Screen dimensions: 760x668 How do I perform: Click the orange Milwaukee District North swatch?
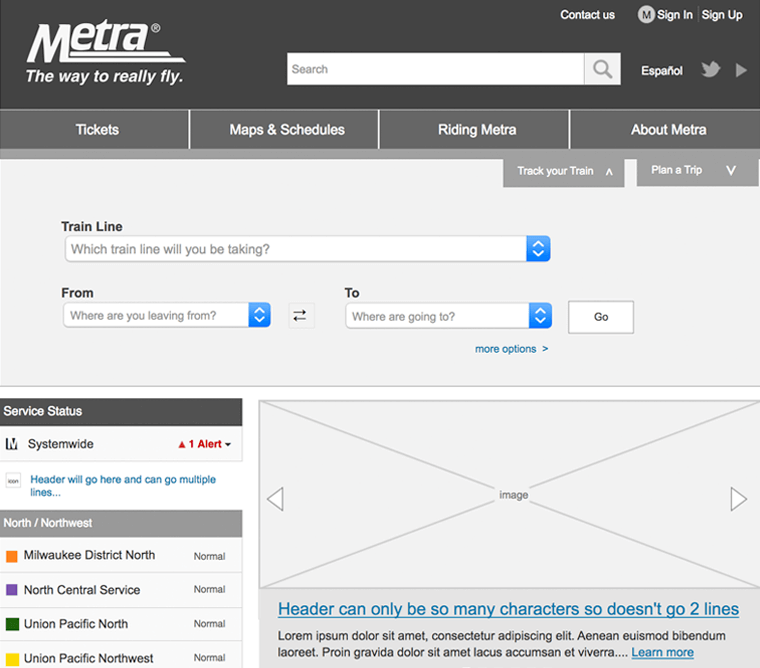[x=12, y=556]
